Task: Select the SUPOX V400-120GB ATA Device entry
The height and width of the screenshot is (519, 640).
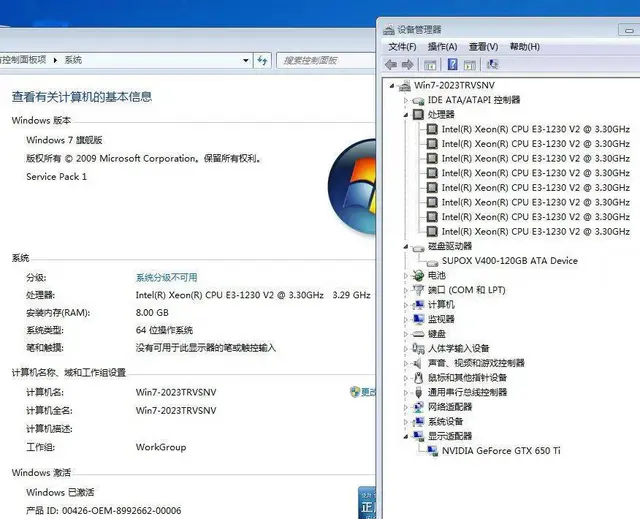Action: tap(509, 261)
